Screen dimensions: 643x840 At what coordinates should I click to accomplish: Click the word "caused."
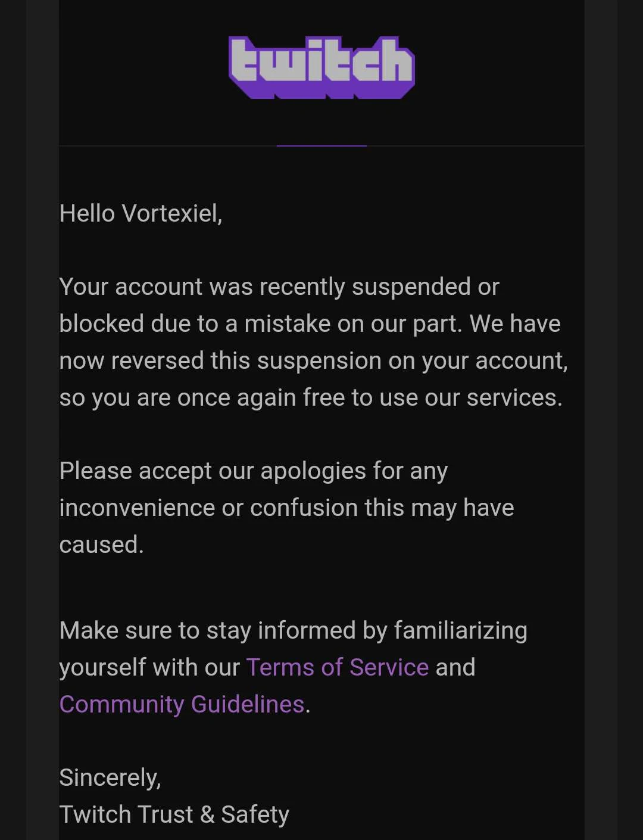(102, 545)
